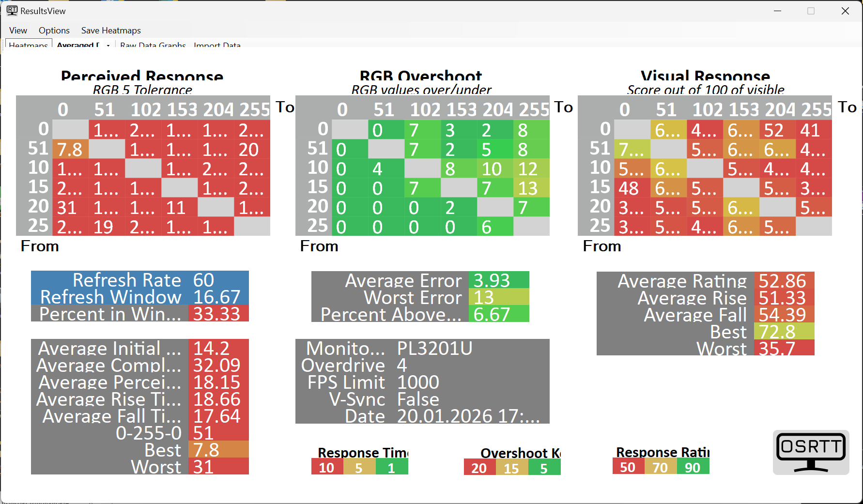Click the yellow Response Rating key value 70
This screenshot has width=863, height=504.
660,467
